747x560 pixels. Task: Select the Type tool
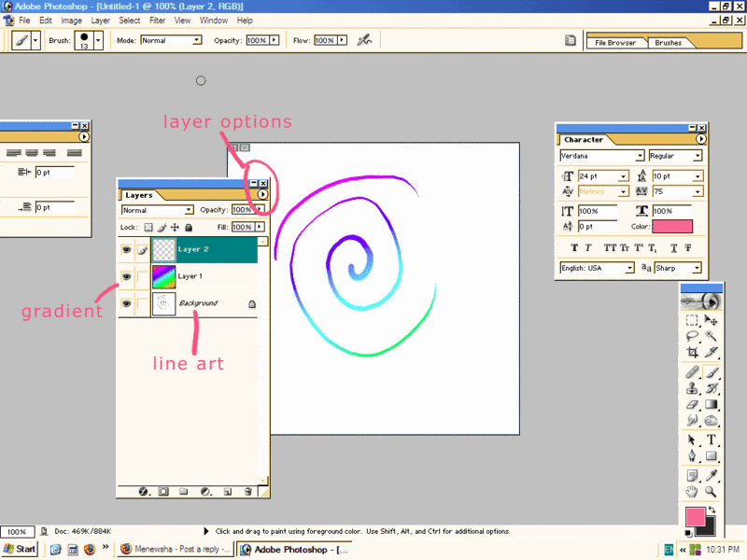click(x=711, y=440)
